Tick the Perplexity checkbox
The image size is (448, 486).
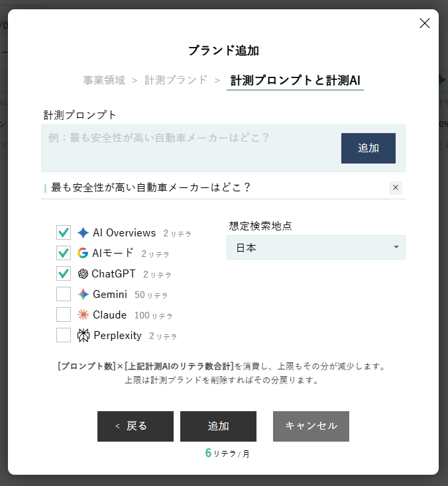pos(64,335)
